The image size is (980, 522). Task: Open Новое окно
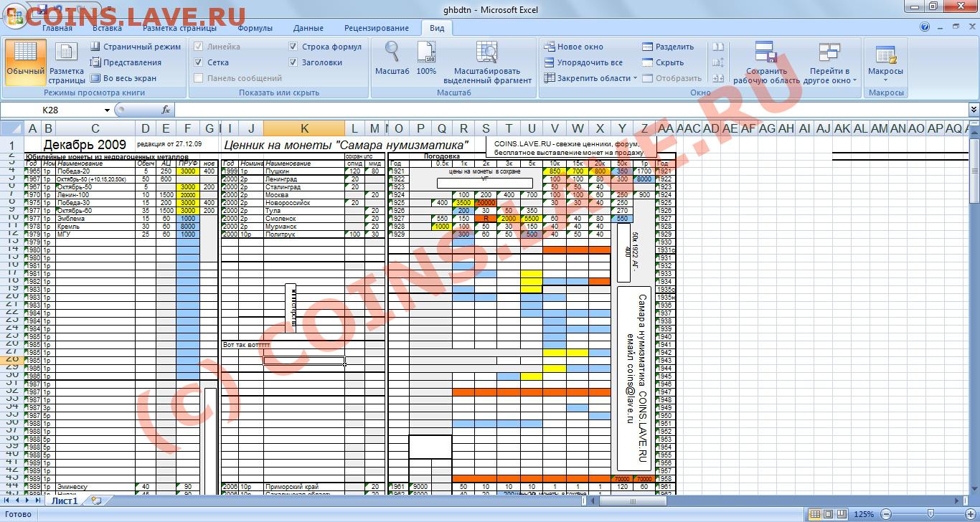coord(573,47)
